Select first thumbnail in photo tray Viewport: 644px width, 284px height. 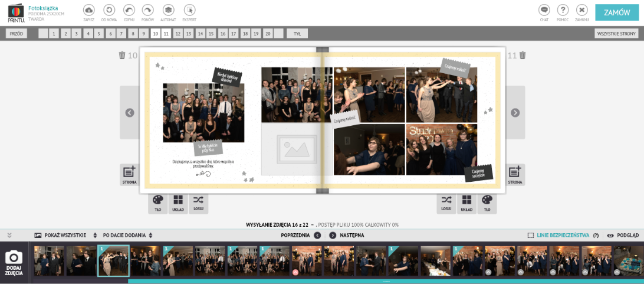coord(50,261)
